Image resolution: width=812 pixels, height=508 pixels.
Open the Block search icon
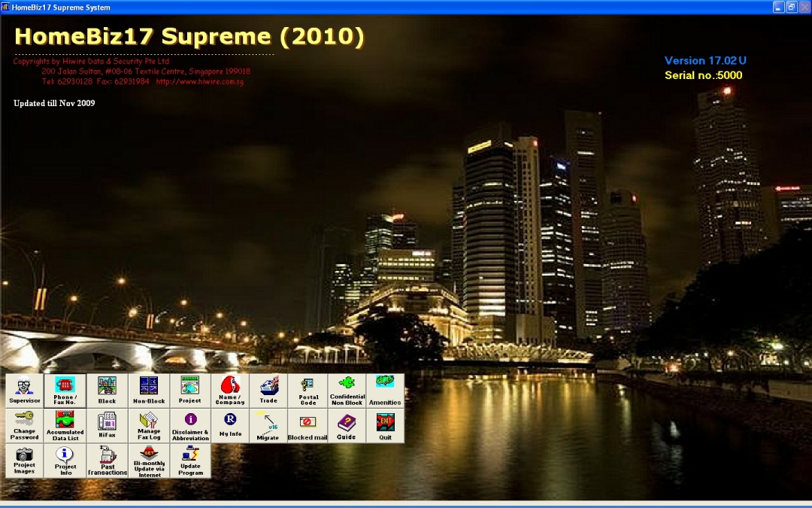pyautogui.click(x=107, y=391)
